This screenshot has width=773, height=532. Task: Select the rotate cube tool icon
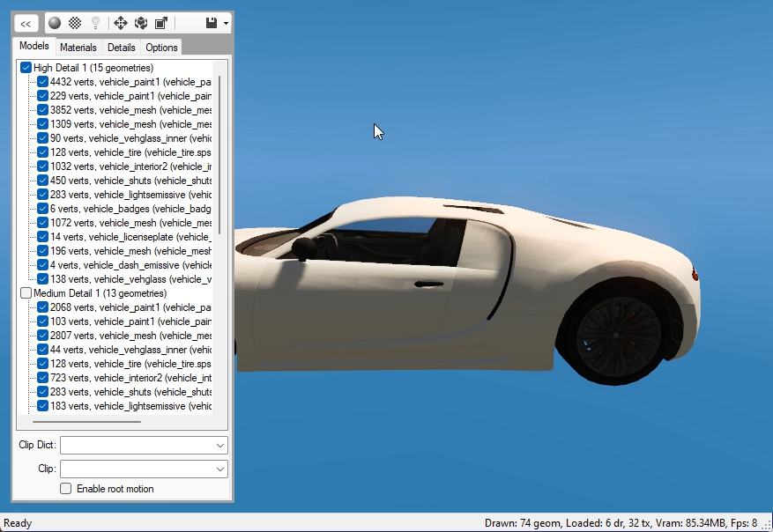[x=141, y=23]
